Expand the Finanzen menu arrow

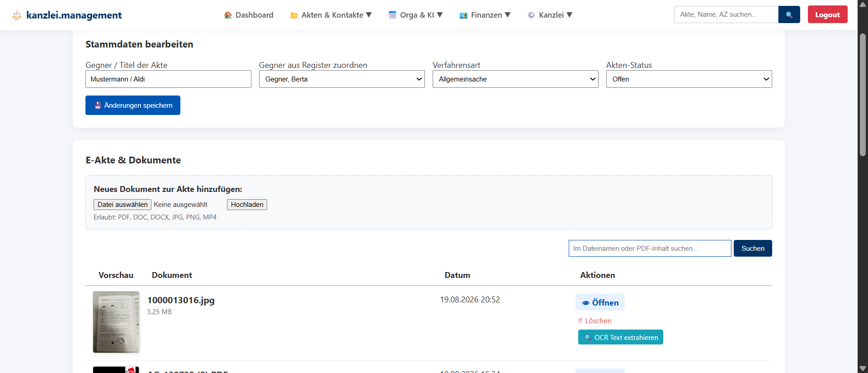pyautogui.click(x=508, y=15)
